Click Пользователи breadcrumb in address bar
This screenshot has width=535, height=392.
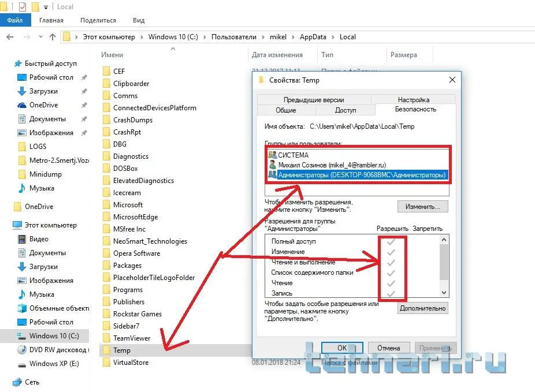coord(234,37)
